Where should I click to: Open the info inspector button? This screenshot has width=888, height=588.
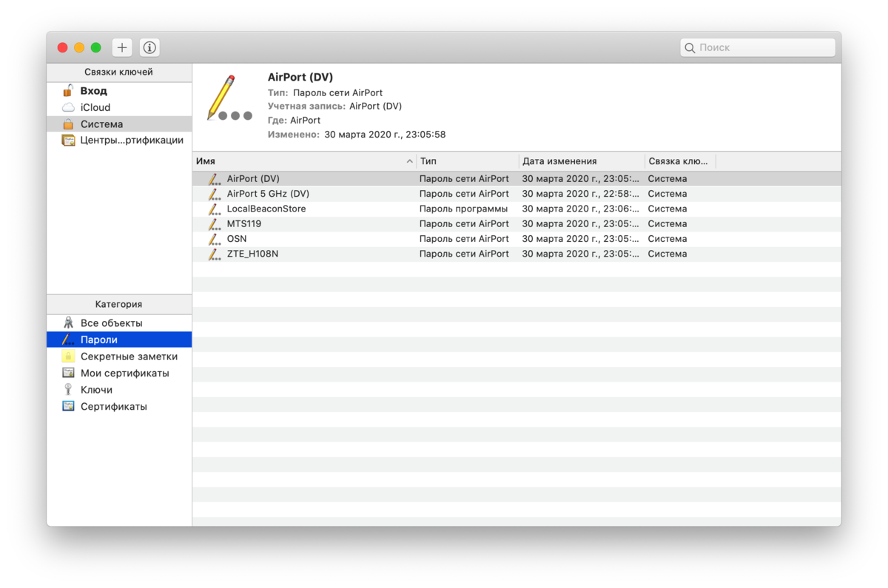click(x=149, y=47)
